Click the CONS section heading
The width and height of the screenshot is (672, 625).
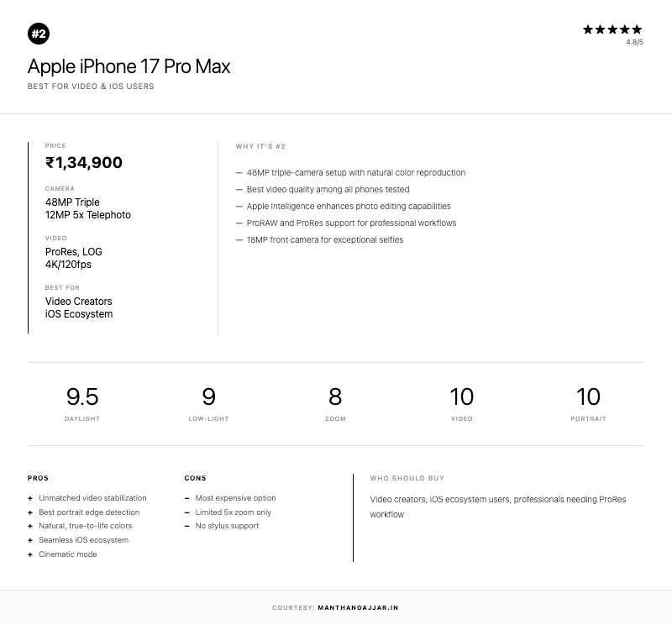[x=195, y=478]
